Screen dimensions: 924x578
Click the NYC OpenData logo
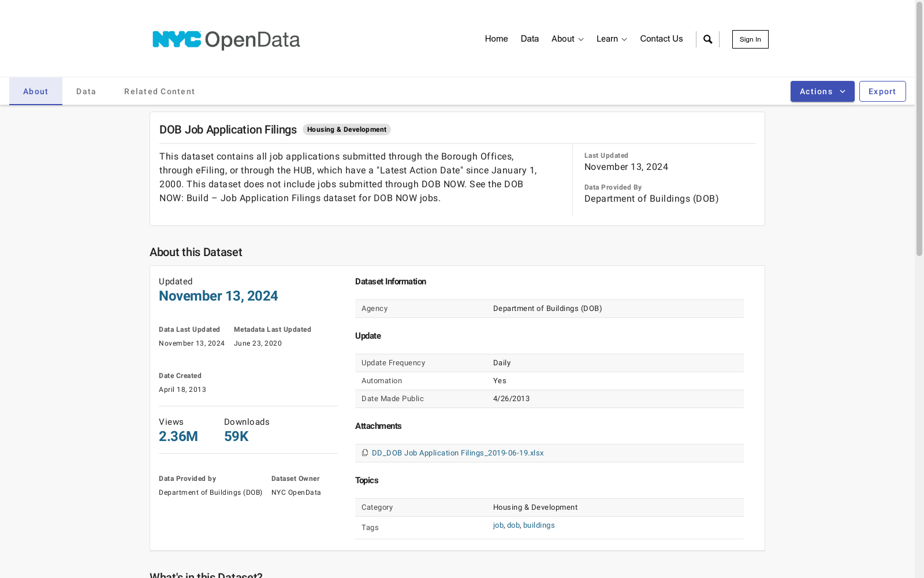coord(226,40)
